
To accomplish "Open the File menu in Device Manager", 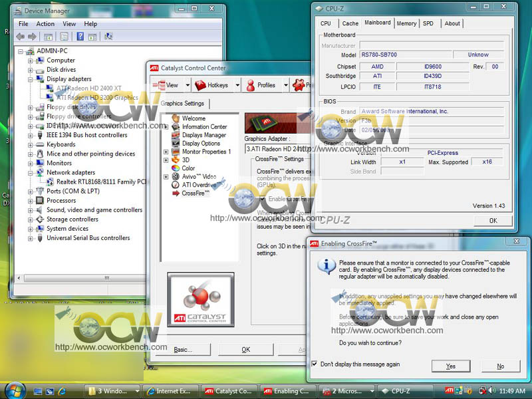I will (23, 24).
